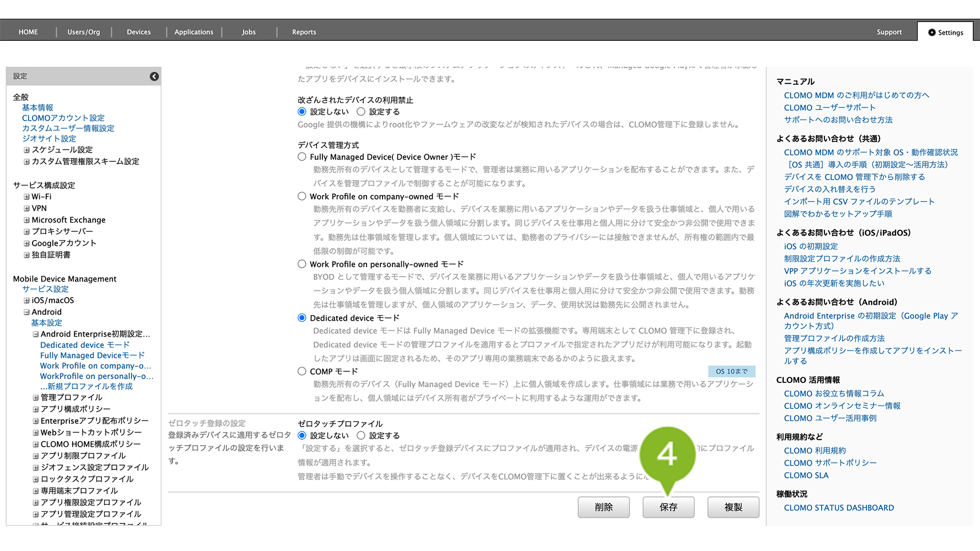Open Settings tab with gear icon
The height and width of the screenshot is (551, 980).
point(945,33)
